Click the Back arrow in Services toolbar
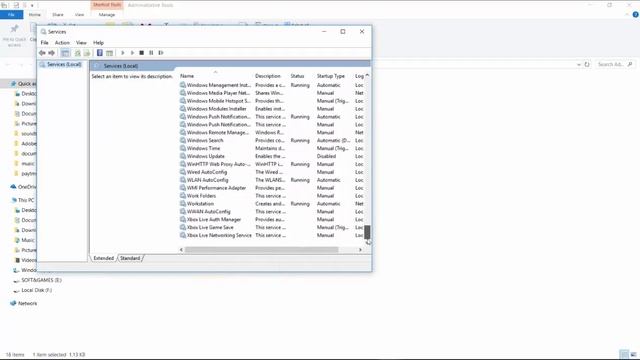This screenshot has height=360, width=640. click(42, 53)
